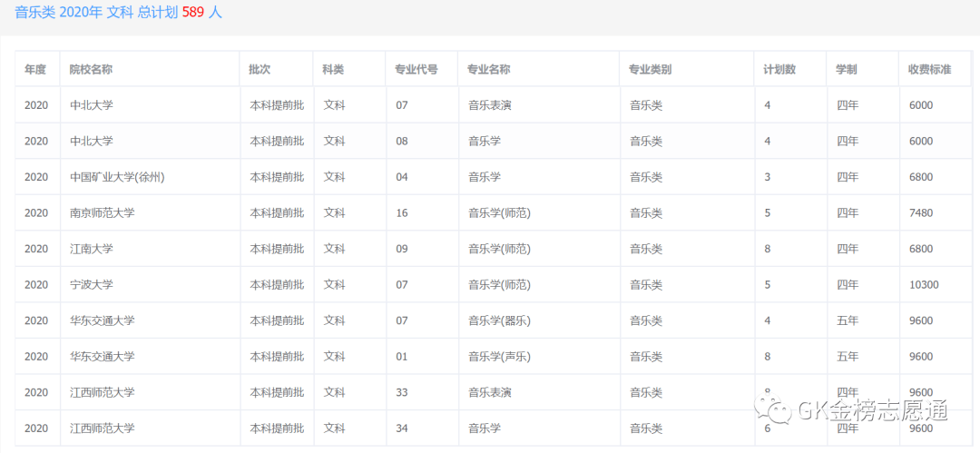
Task: Select the 学制 column header
Action: (x=847, y=70)
